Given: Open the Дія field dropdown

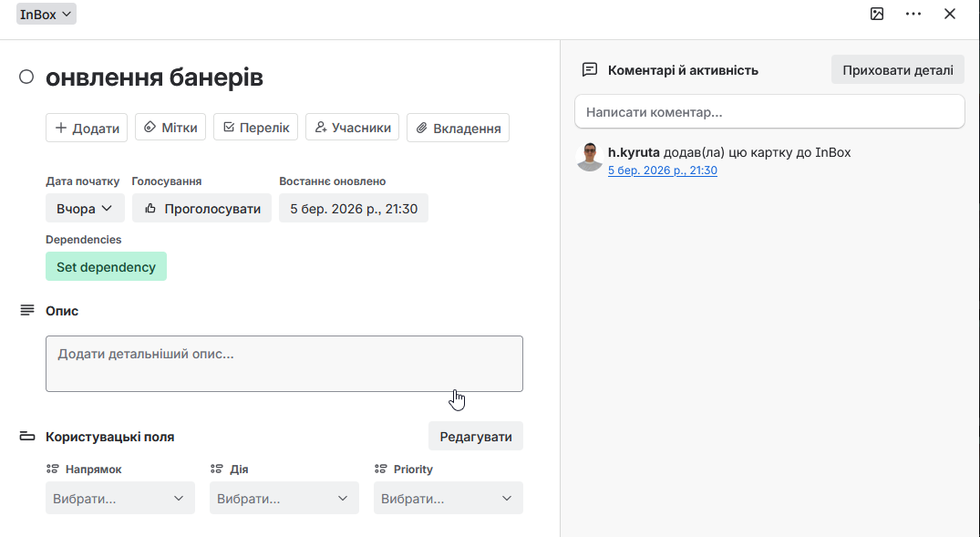Looking at the screenshot, I should 284,499.
